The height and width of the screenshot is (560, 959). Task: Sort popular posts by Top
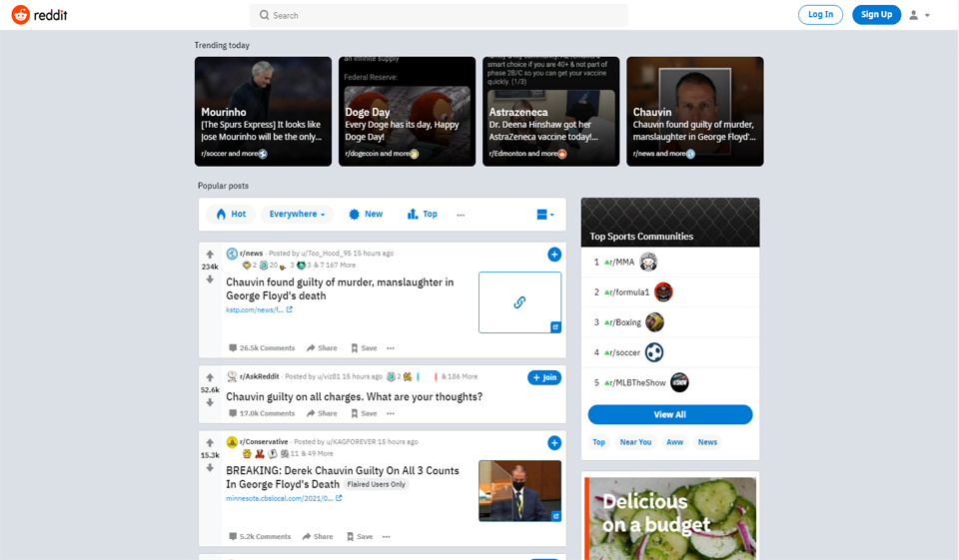422,214
